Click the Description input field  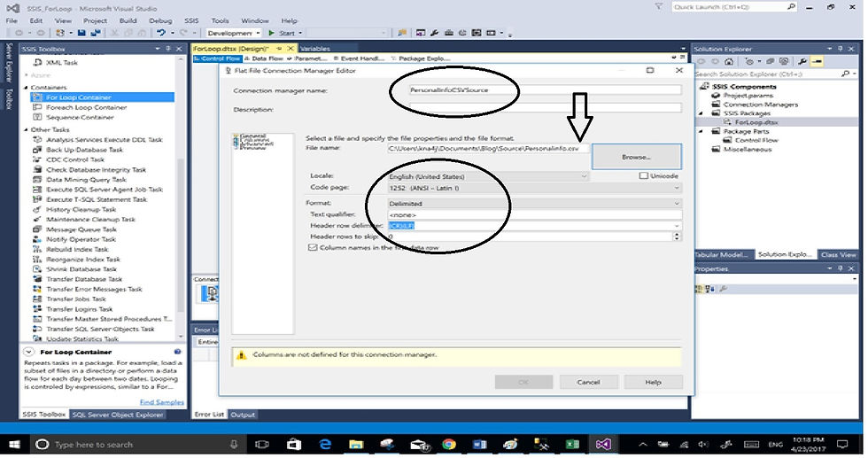coord(544,109)
